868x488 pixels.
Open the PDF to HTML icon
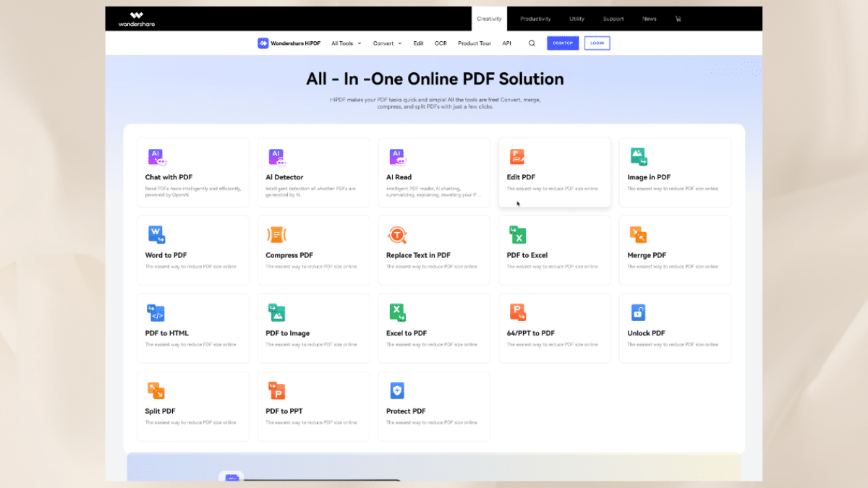(x=156, y=312)
